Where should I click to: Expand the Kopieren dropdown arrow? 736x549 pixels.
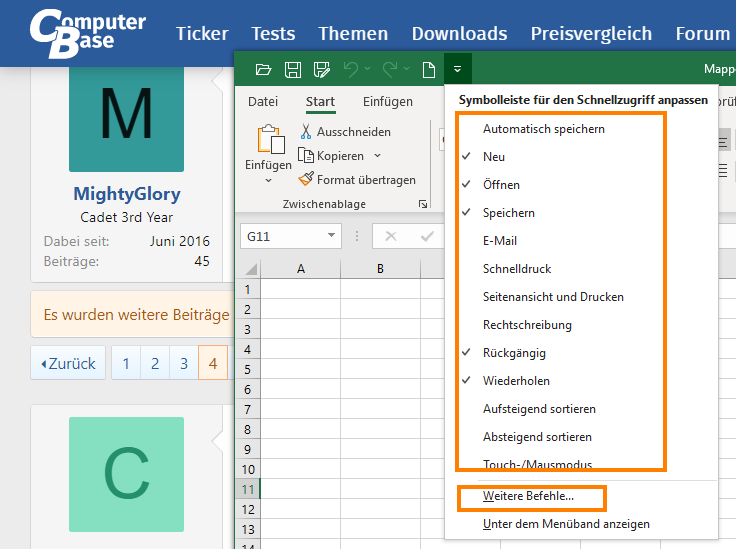(377, 155)
